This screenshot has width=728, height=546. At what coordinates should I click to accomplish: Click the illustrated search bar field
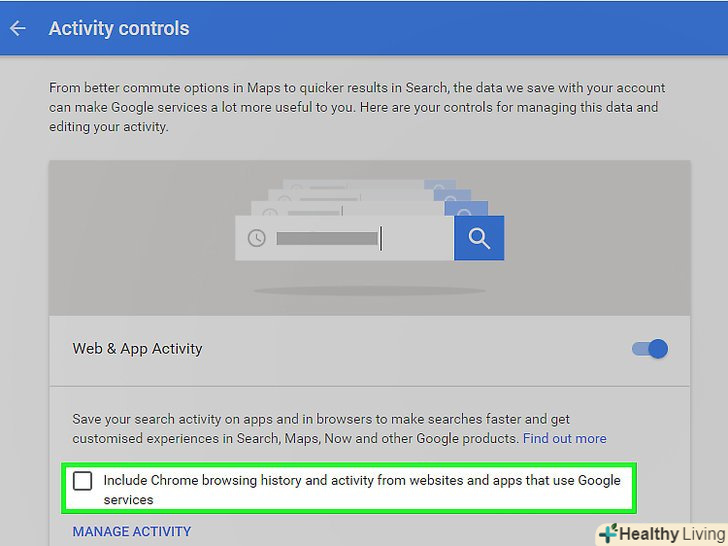(x=344, y=238)
